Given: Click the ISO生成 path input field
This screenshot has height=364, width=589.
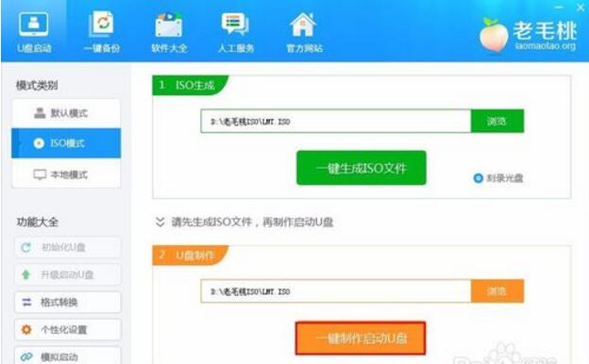Looking at the screenshot, I should click(335, 122).
